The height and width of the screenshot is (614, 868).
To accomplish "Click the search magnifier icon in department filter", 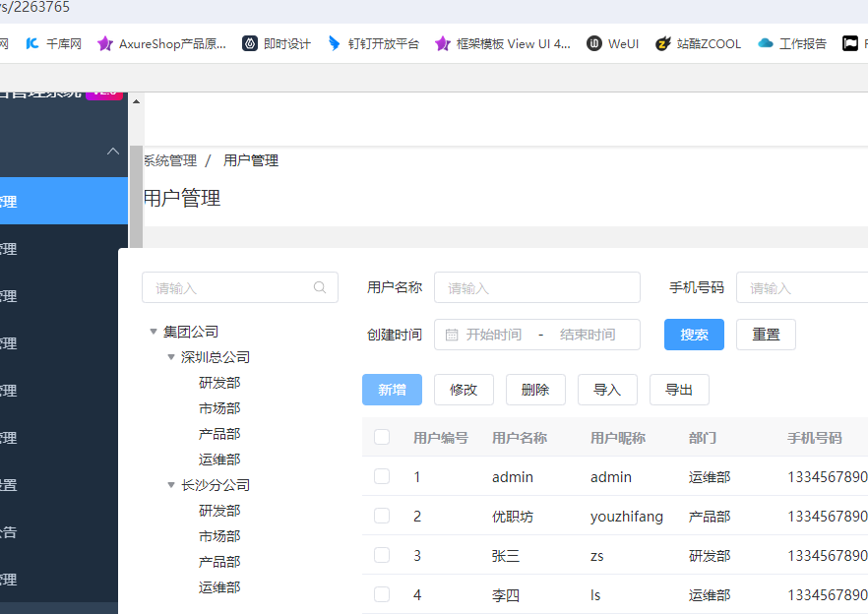I will [320, 288].
